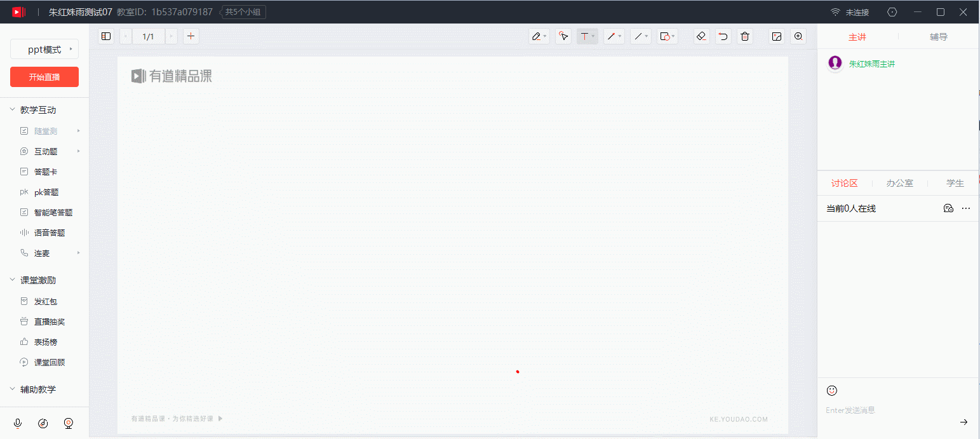Open the emoji picker in chat
The height and width of the screenshot is (439, 980).
[x=831, y=390]
